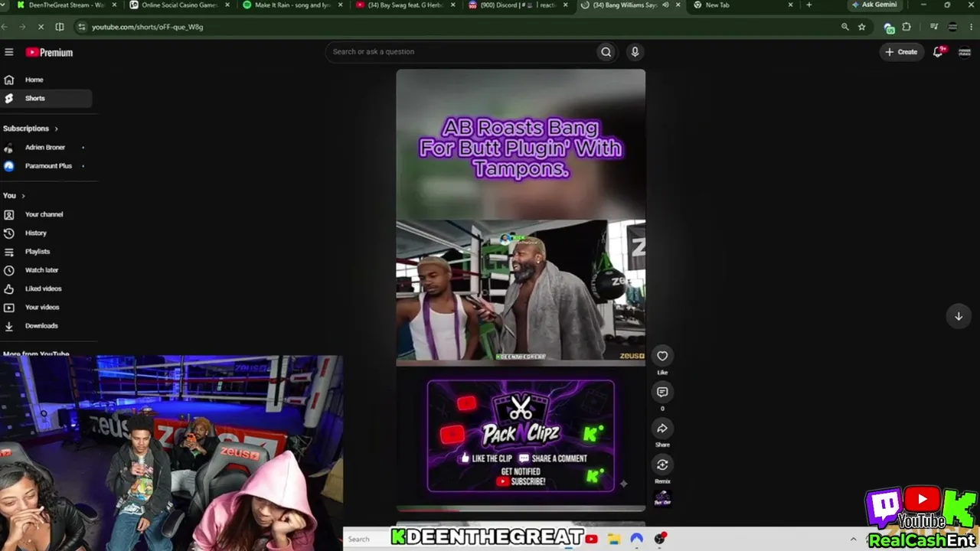Switch to Online Social Casino Games tab

179,5
